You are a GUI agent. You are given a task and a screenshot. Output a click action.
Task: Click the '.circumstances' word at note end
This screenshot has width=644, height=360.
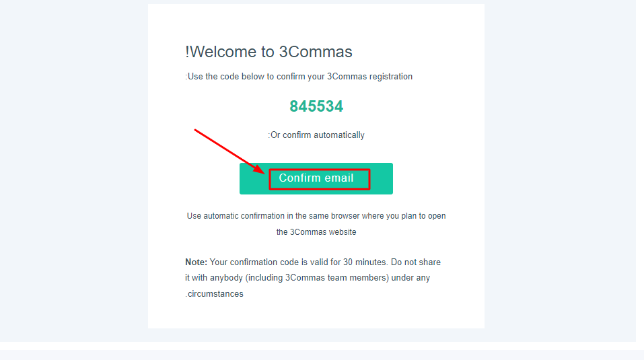point(215,294)
